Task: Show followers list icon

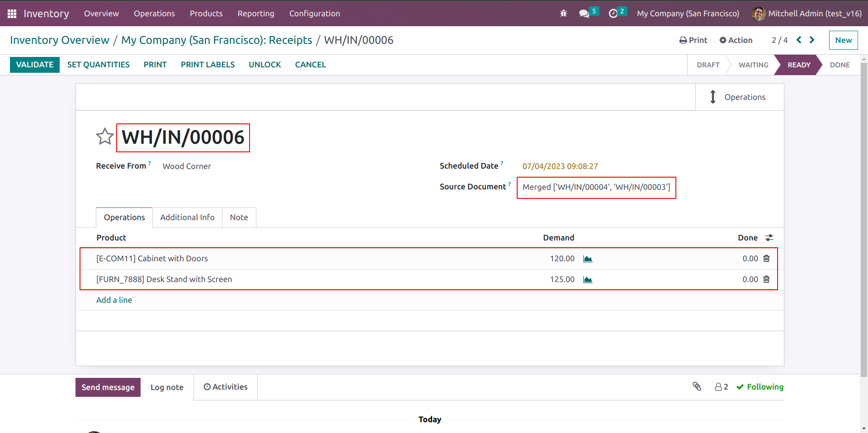Action: 722,387
